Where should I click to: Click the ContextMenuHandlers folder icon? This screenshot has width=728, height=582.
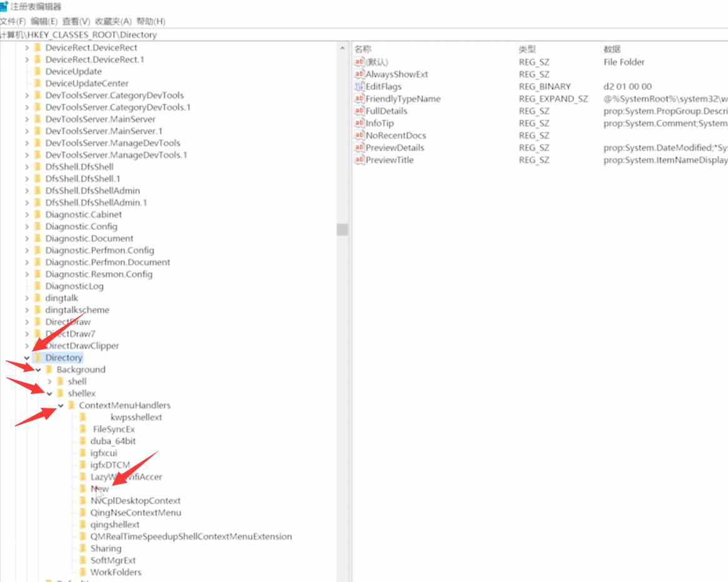pyautogui.click(x=71, y=406)
